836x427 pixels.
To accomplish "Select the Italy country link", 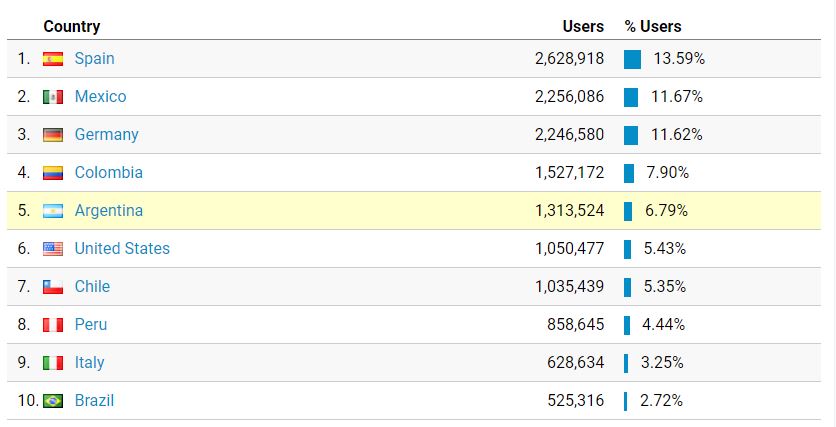I will 89,362.
